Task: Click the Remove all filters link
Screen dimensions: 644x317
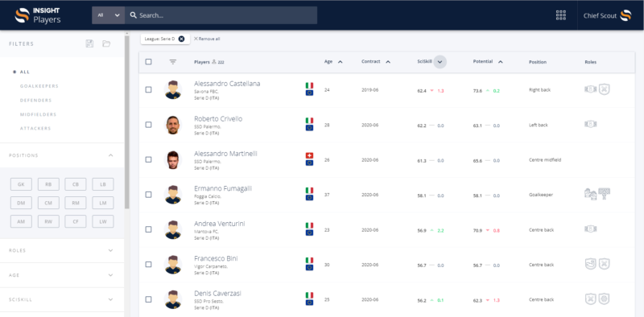Action: pos(207,39)
